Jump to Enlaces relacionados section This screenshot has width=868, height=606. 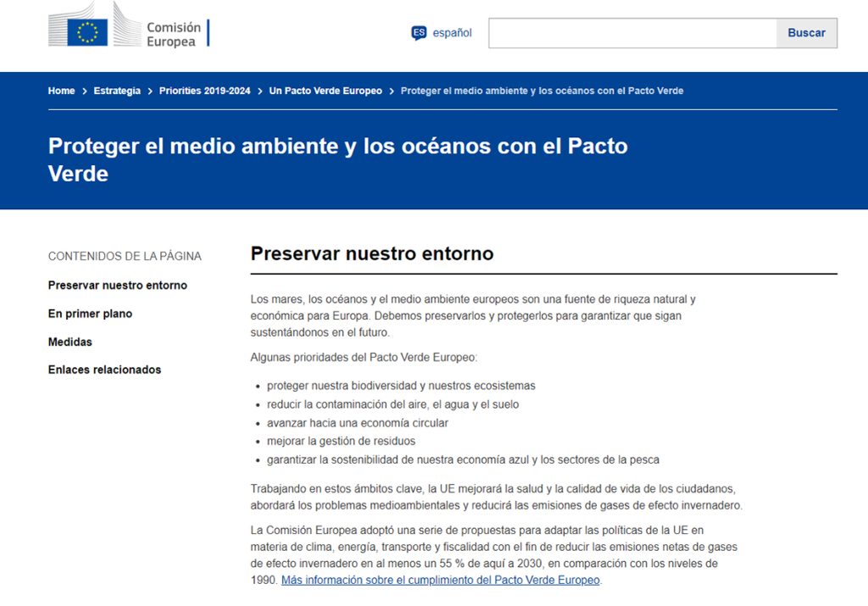coord(104,370)
